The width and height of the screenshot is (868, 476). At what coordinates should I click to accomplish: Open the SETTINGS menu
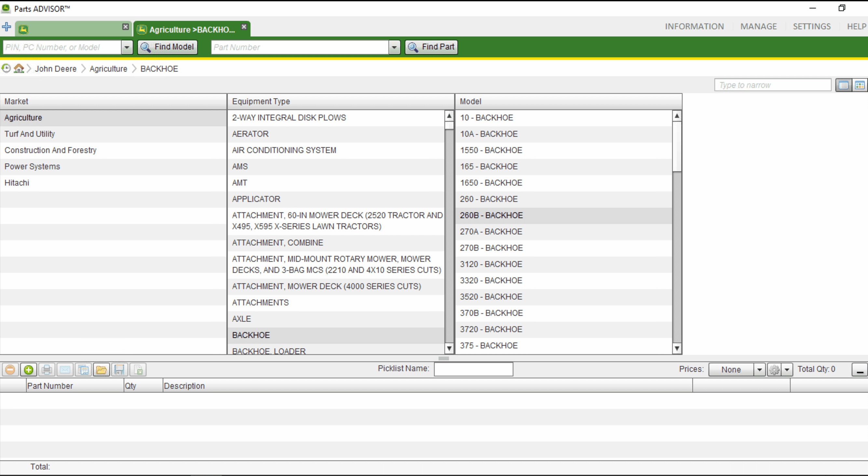coord(811,26)
